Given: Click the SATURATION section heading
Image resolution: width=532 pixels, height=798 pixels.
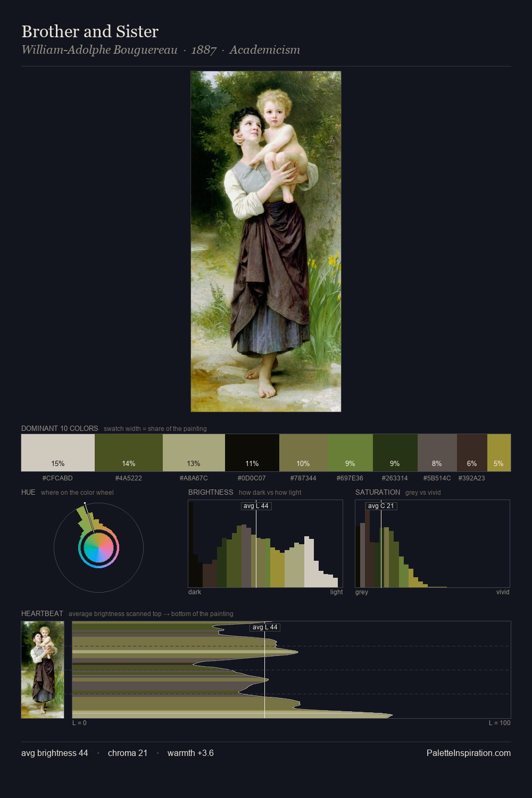Looking at the screenshot, I should [x=378, y=492].
